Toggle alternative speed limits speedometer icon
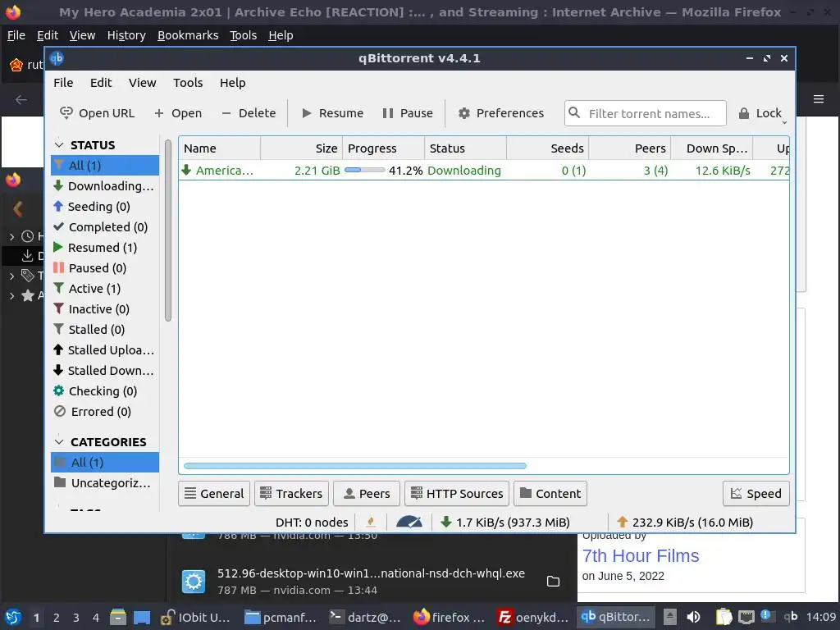840x630 pixels. coord(409,522)
